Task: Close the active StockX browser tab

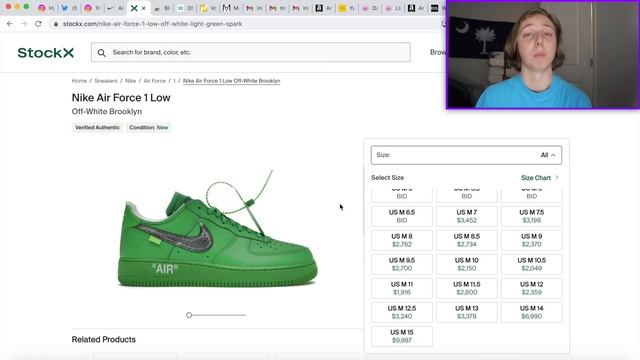Action: (x=144, y=8)
